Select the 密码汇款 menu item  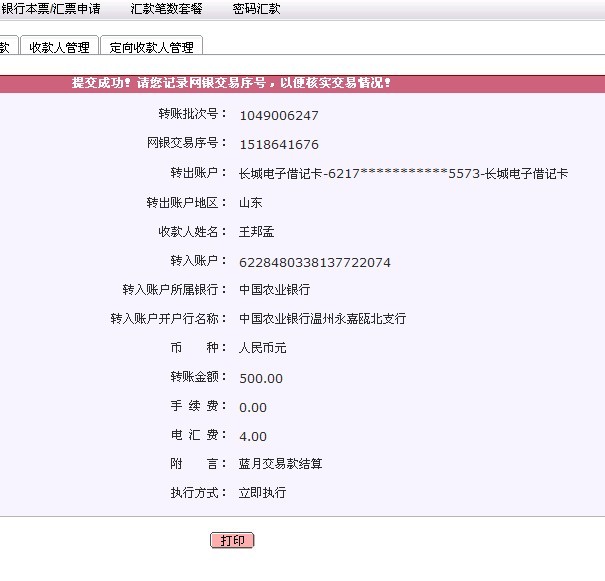[256, 9]
